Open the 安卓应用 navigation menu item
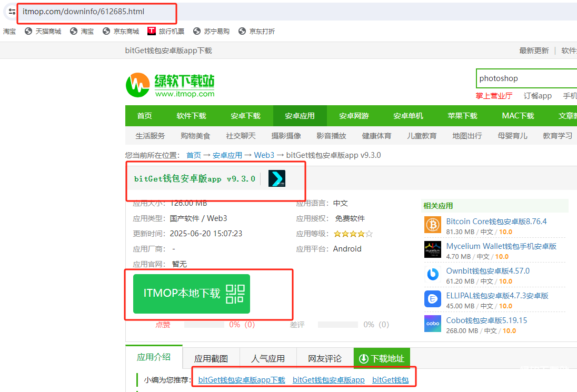Viewport: 577px width, 392px height. pyautogui.click(x=300, y=116)
